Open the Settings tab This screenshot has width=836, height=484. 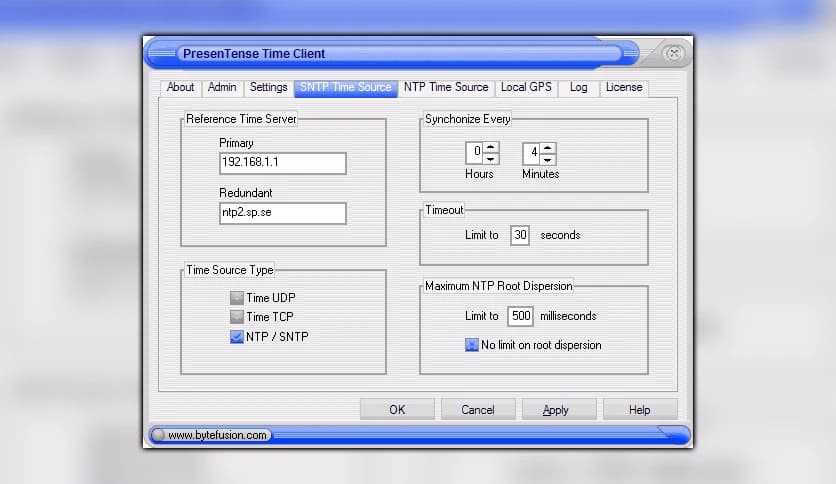[x=268, y=87]
